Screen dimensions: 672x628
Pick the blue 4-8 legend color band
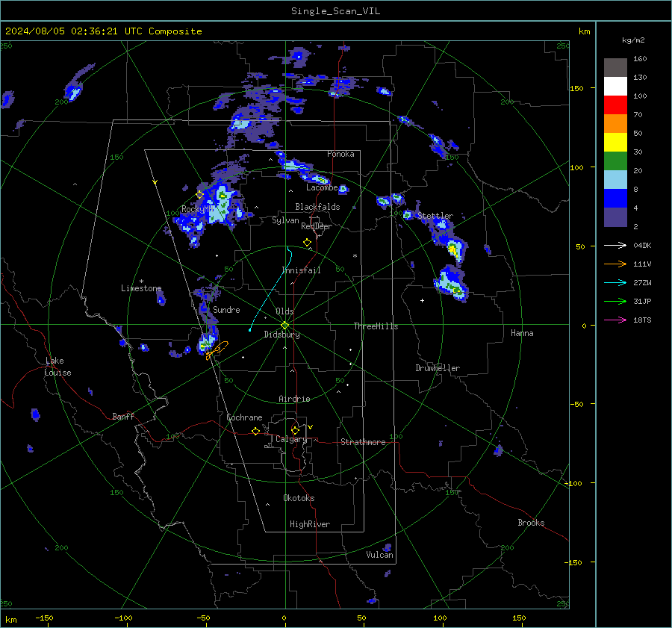[x=615, y=199]
